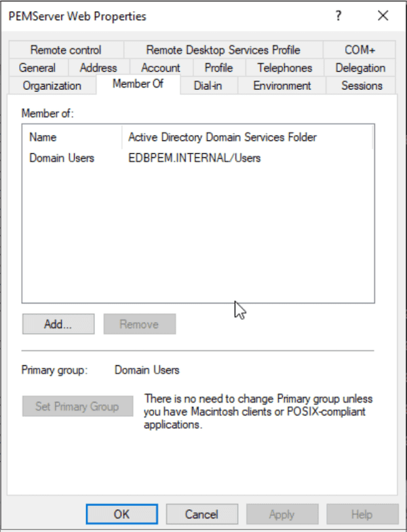
Task: Click the help question mark icon
Action: pyautogui.click(x=338, y=16)
